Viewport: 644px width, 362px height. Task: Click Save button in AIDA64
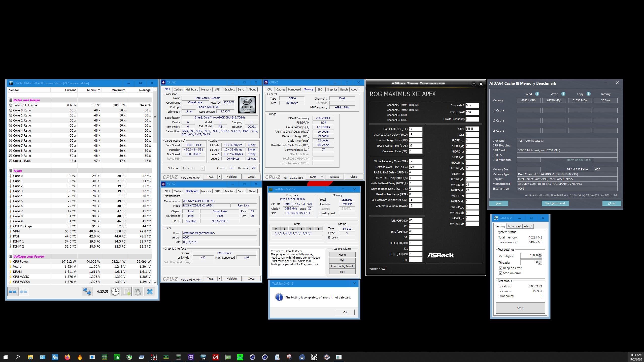point(498,203)
